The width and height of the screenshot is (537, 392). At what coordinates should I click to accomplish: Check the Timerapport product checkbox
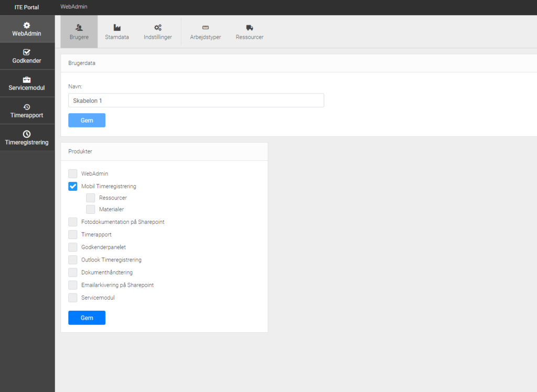point(72,234)
